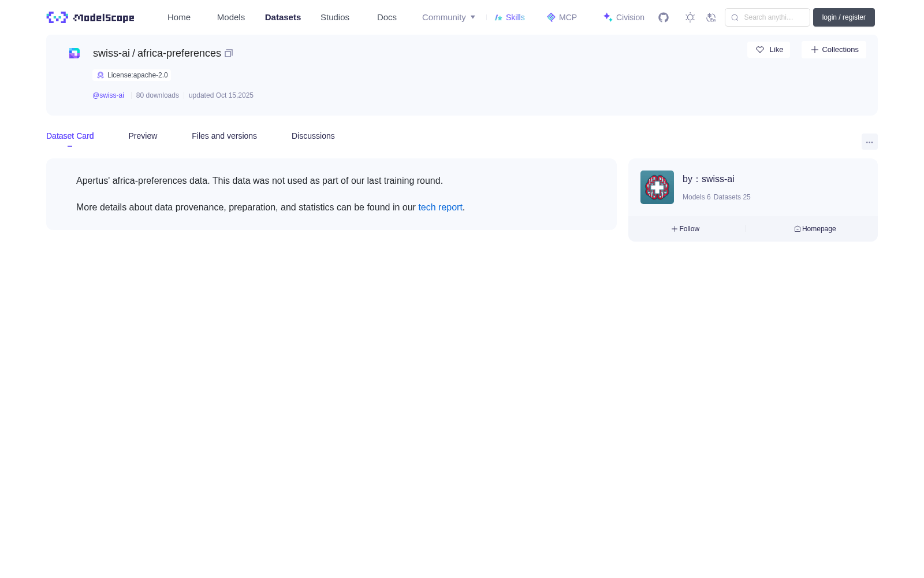This screenshot has width=924, height=578.
Task: Toggle the light/dark theme sun icon
Action: (x=690, y=17)
